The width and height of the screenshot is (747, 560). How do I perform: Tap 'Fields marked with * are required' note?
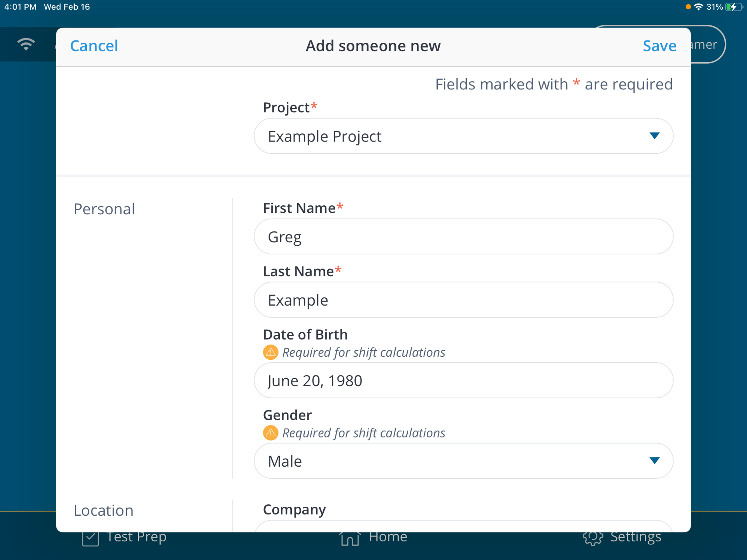pyautogui.click(x=554, y=84)
